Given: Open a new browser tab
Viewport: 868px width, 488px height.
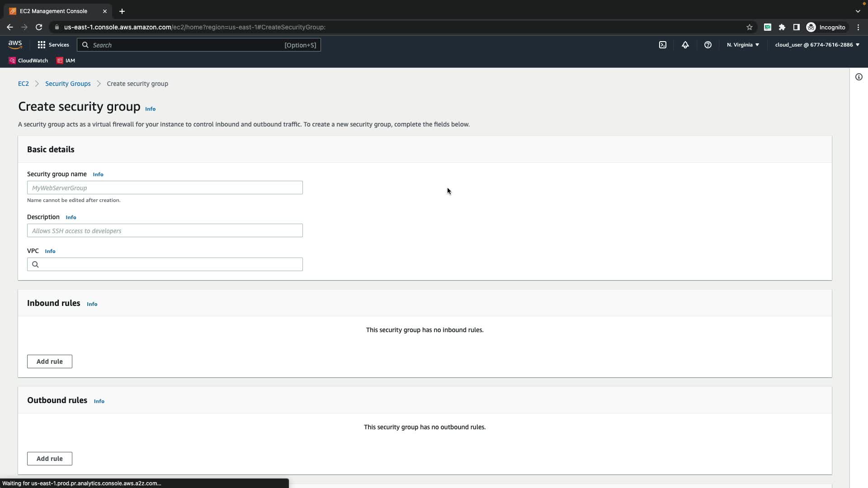Looking at the screenshot, I should (x=122, y=11).
